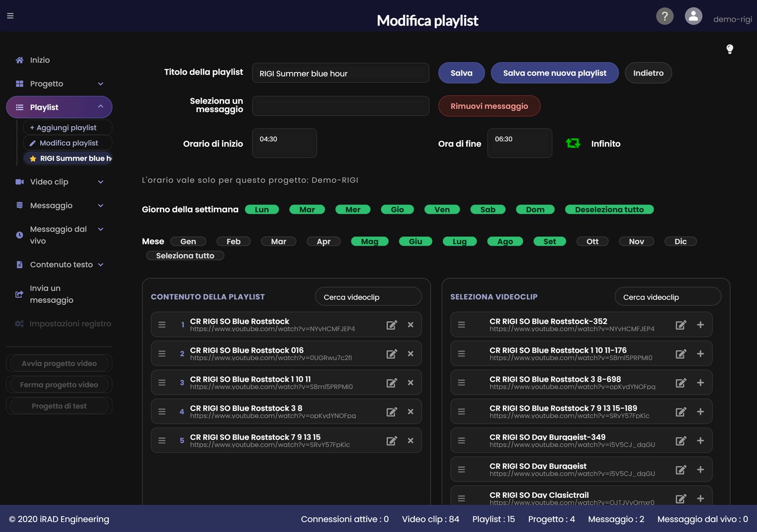Toggle weekday Lun

(262, 209)
